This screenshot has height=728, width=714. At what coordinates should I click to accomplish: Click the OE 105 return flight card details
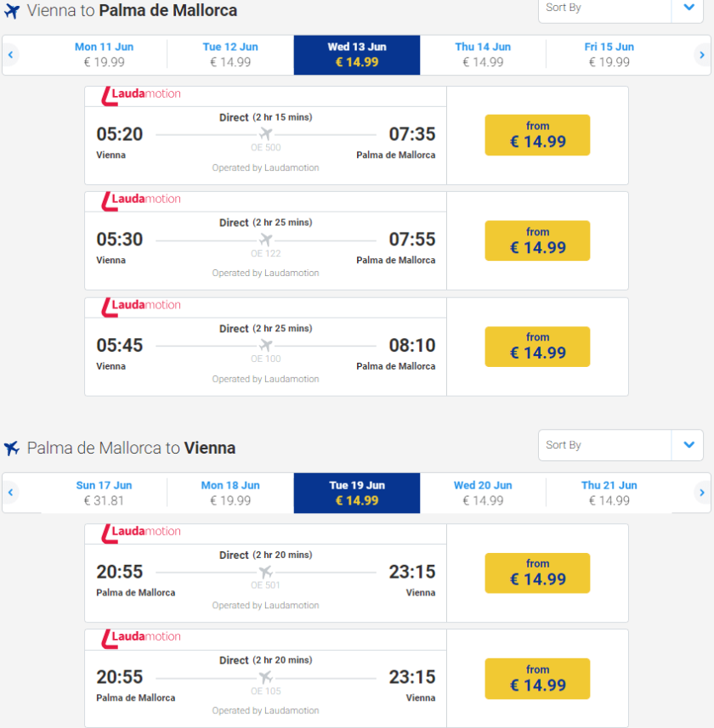[x=265, y=679]
